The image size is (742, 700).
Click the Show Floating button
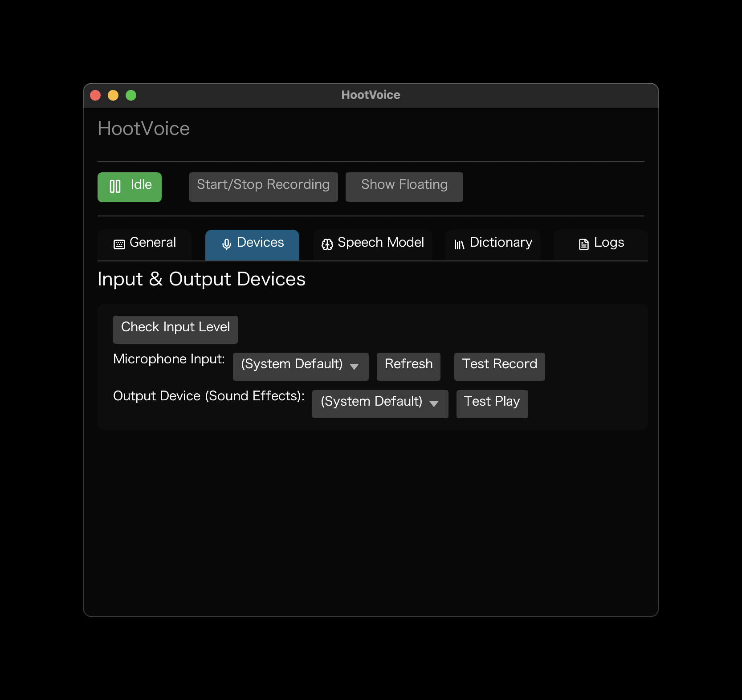pos(404,187)
